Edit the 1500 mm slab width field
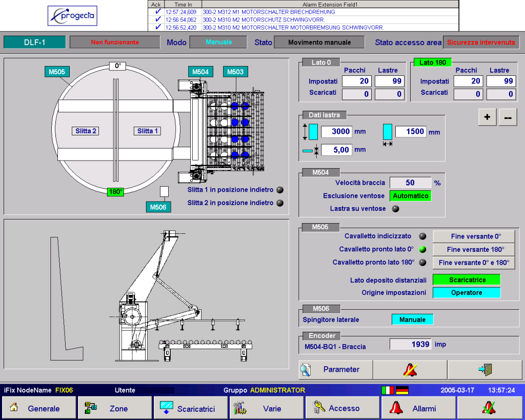Screen dimensions: 525x420 [411, 132]
